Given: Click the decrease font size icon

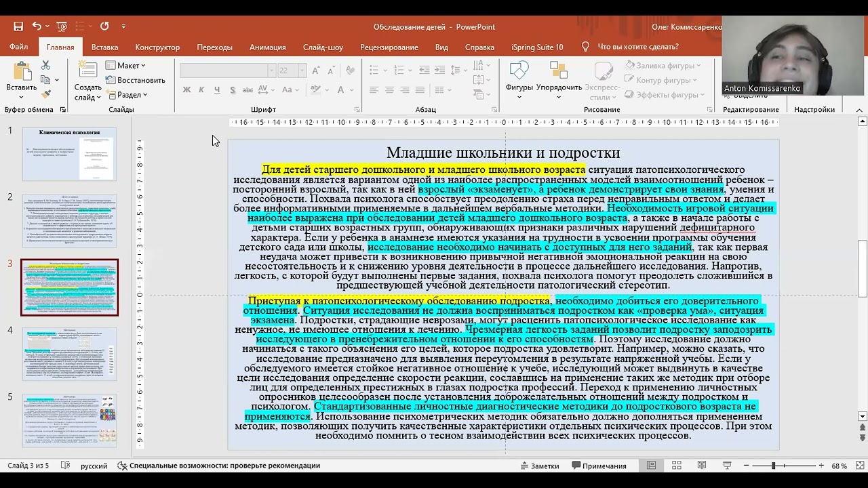Looking at the screenshot, I should (333, 70).
